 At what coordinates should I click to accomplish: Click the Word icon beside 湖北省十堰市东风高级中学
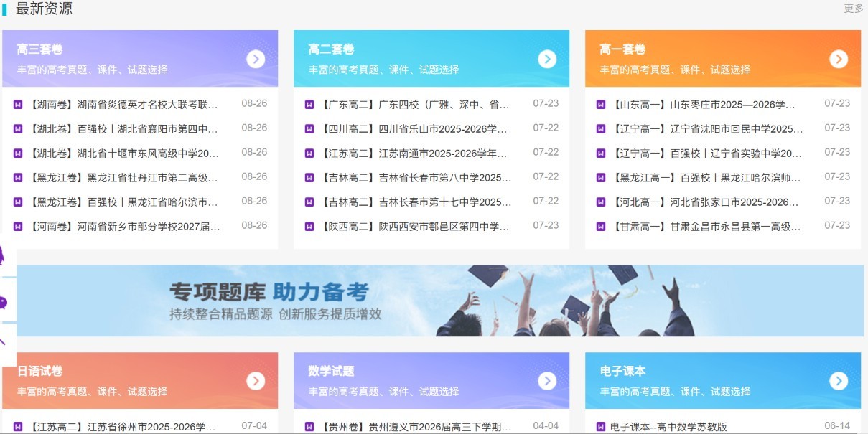18,154
